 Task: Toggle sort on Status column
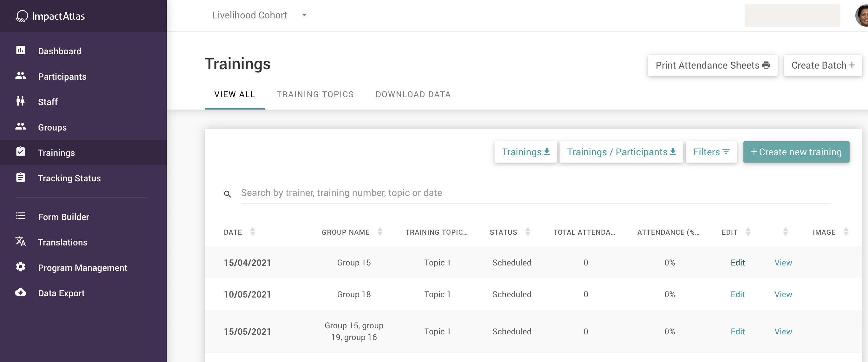(528, 232)
